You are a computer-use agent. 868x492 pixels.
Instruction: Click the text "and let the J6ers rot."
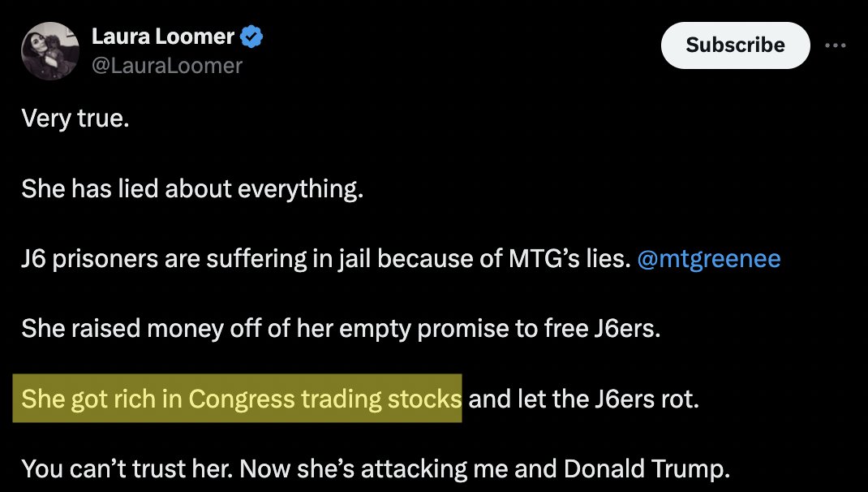pos(582,399)
